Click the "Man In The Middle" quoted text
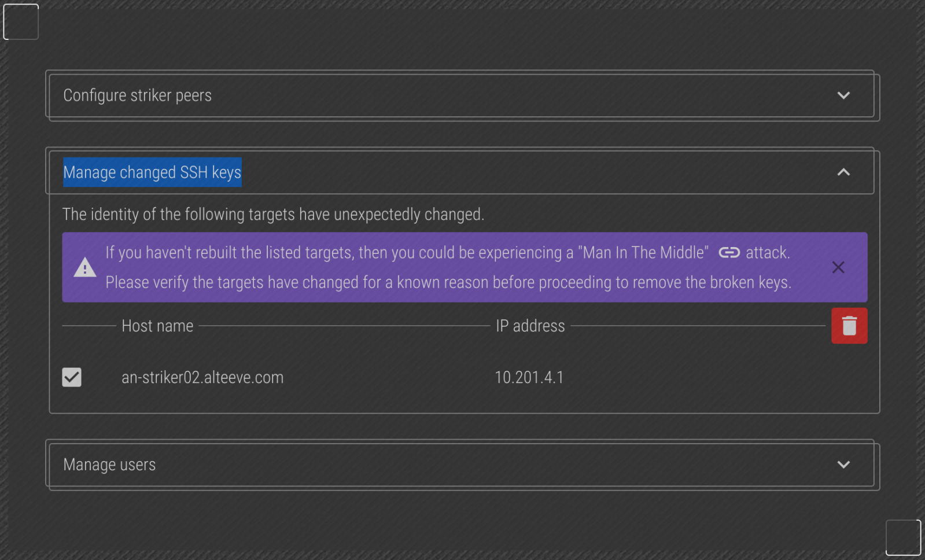Viewport: 925px width, 560px height. pos(643,253)
